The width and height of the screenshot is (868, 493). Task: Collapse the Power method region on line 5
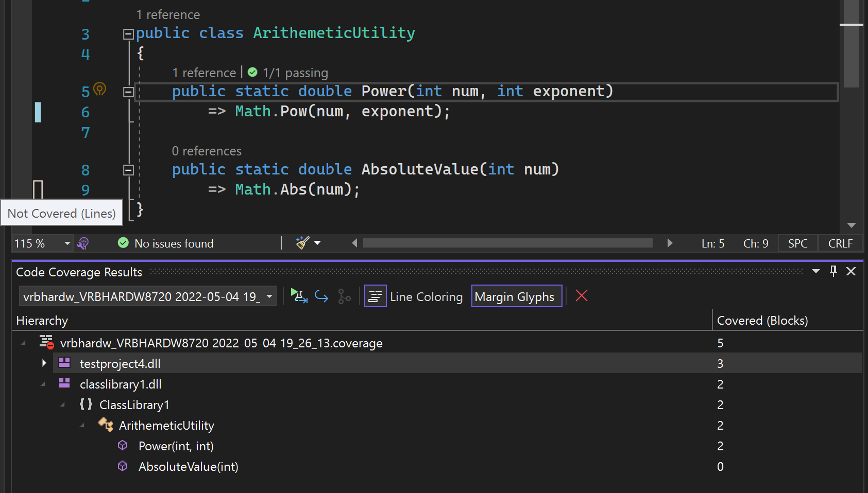coord(128,92)
